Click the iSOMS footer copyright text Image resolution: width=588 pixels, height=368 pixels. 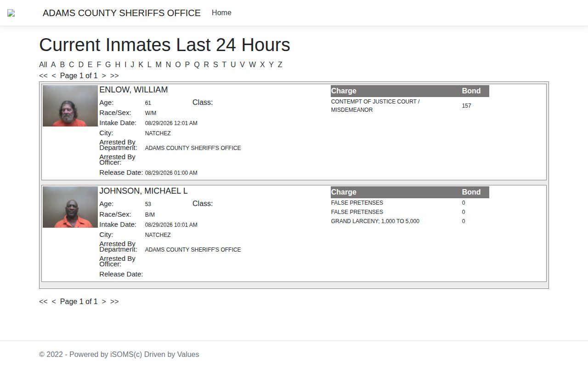tap(119, 355)
